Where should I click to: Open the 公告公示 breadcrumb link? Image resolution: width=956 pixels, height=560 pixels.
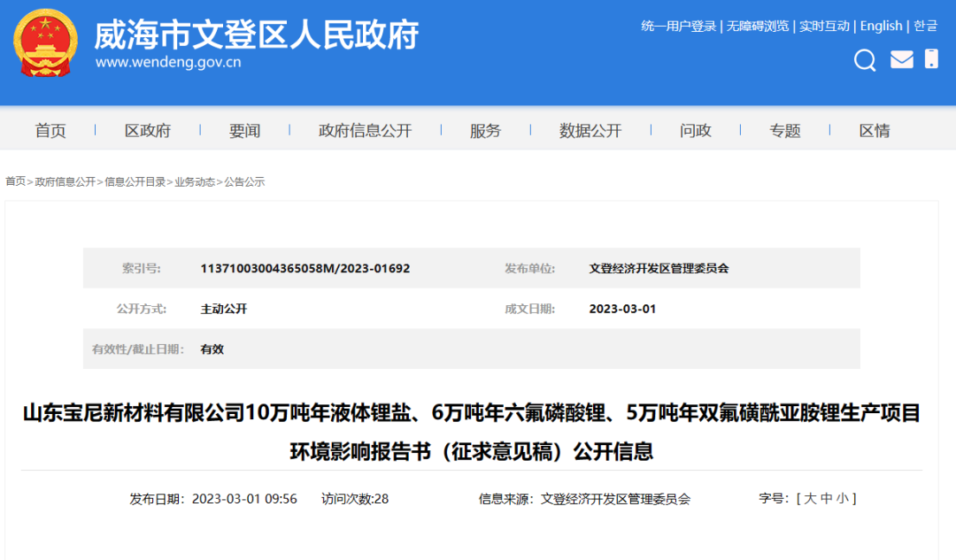tap(244, 181)
